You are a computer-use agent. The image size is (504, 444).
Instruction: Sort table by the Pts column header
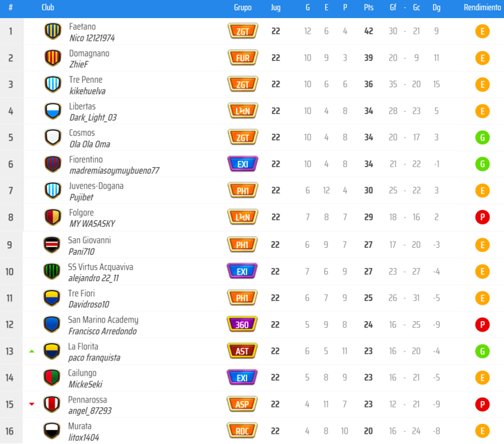(x=369, y=8)
